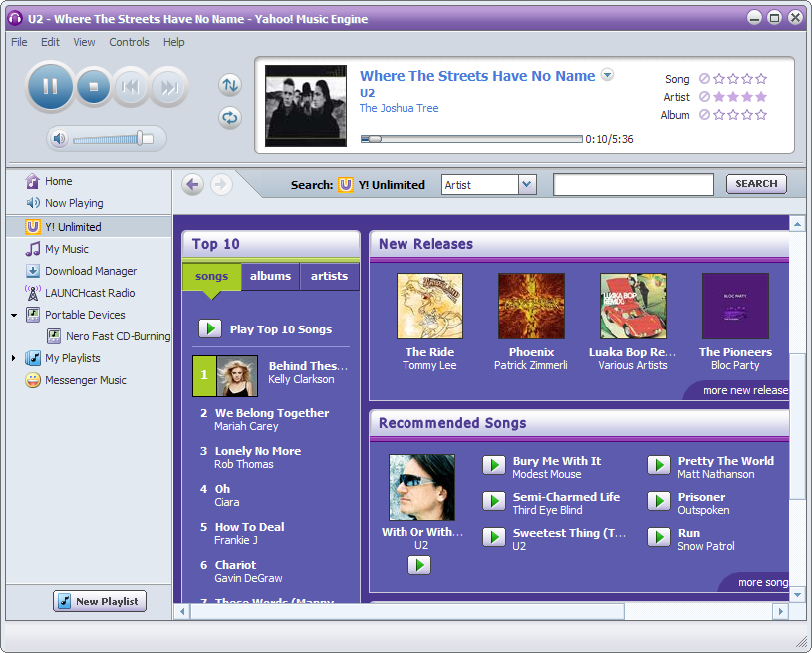Play Top 10 Songs button
The height and width of the screenshot is (653, 812).
click(210, 328)
